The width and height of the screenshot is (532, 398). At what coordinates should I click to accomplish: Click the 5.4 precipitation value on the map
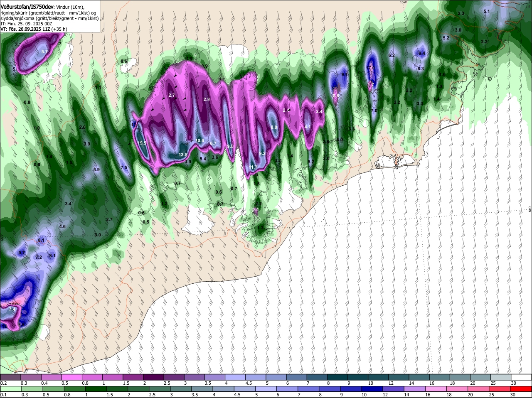(203, 159)
